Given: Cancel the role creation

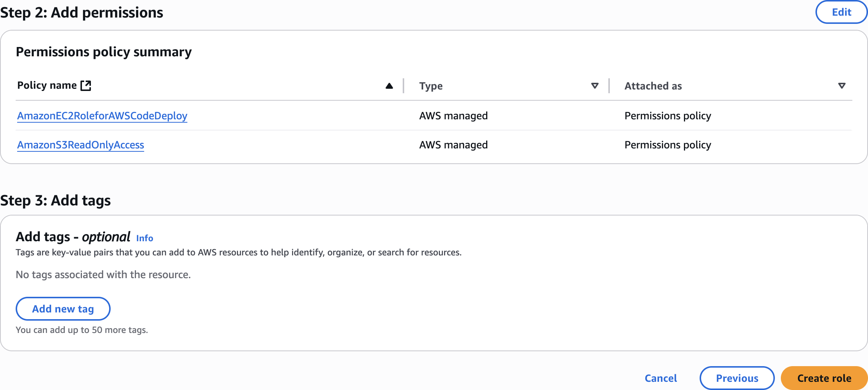Looking at the screenshot, I should click(660, 378).
